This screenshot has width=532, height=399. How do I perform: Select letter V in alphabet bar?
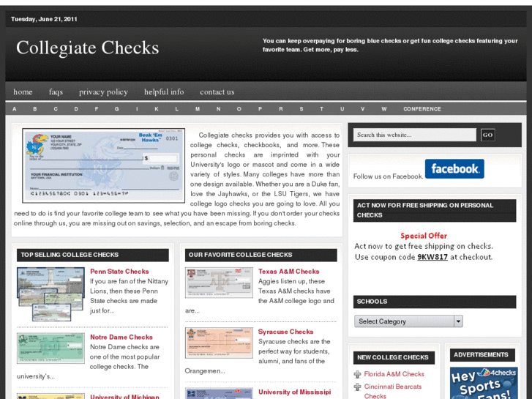pos(363,109)
